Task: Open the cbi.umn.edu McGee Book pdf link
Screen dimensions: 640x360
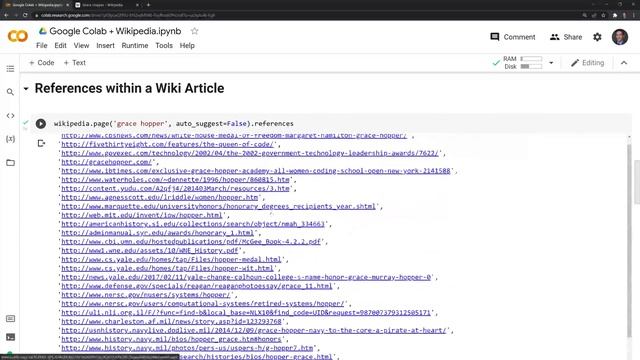Action: [x=191, y=242]
